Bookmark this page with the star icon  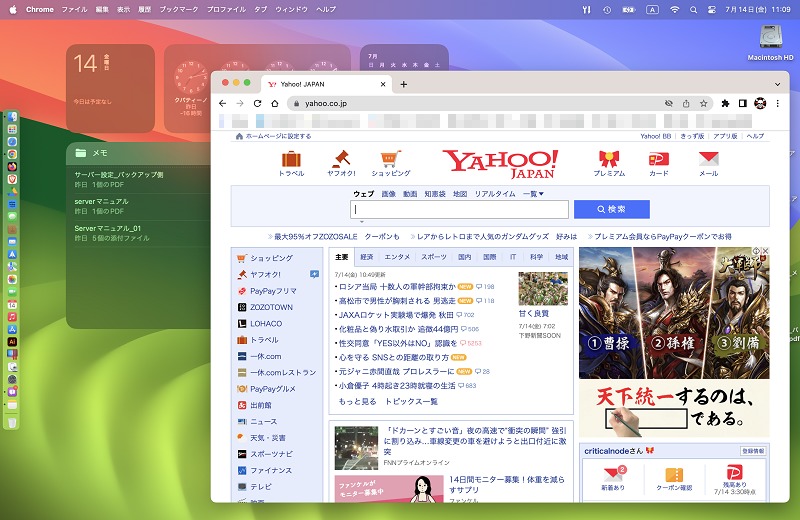pyautogui.click(x=704, y=104)
